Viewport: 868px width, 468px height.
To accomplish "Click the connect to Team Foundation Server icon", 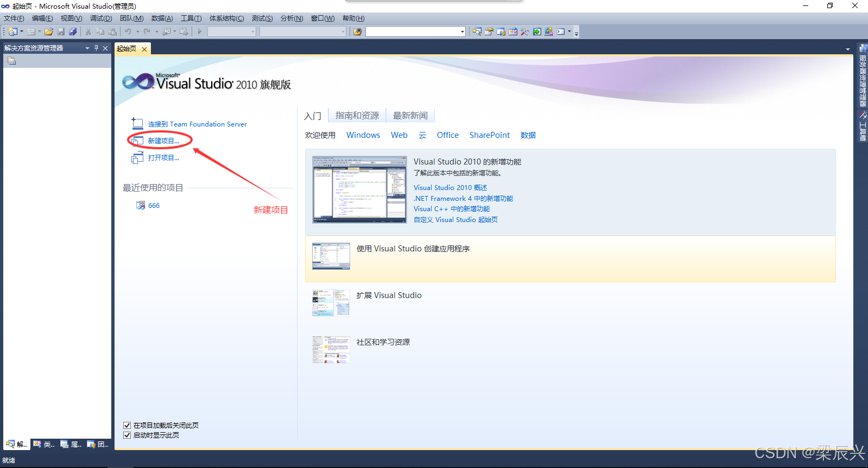I will pos(137,124).
